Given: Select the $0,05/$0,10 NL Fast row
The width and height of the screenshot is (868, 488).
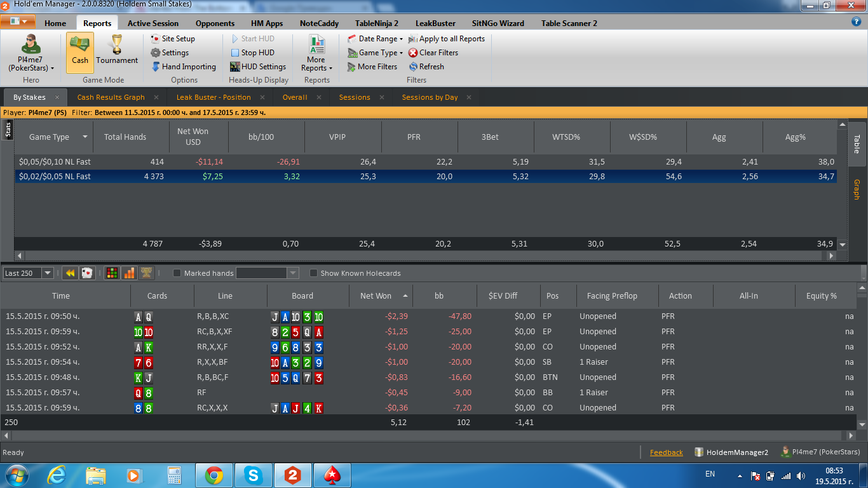Looking at the screenshot, I should click(x=425, y=162).
